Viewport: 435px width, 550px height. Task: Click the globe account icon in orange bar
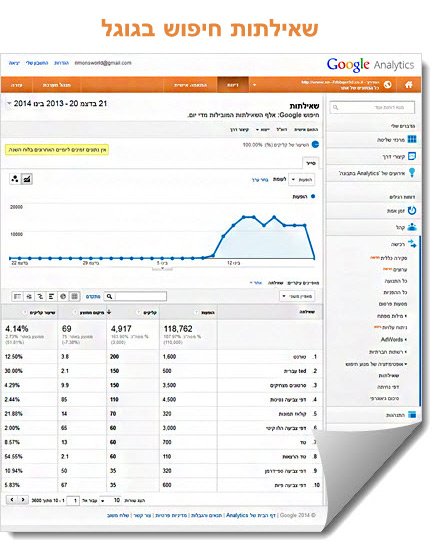tap(388, 85)
